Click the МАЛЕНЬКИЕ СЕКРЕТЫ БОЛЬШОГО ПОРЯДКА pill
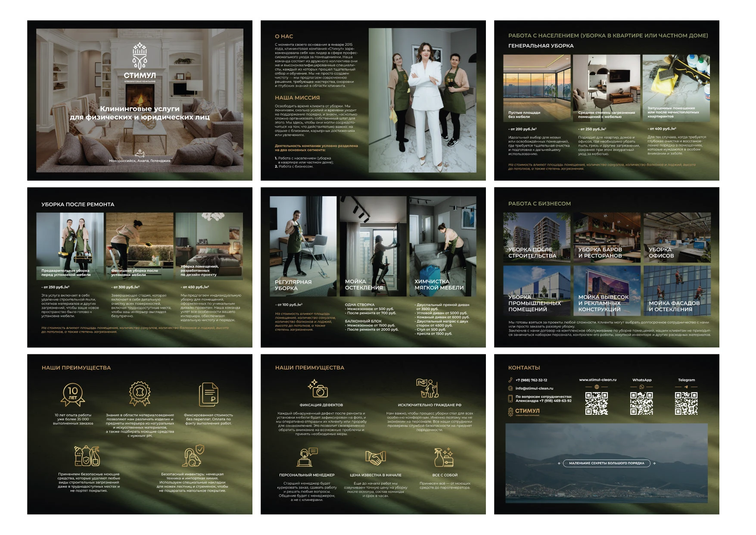The height and width of the screenshot is (535, 756). click(x=607, y=463)
